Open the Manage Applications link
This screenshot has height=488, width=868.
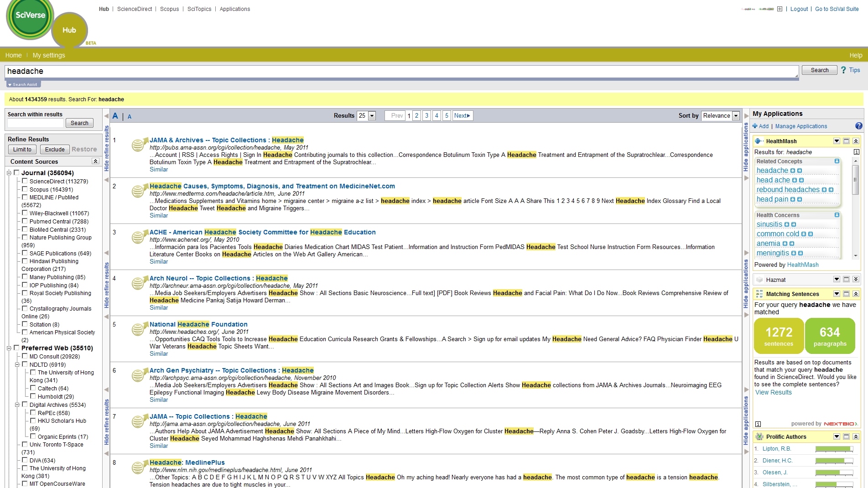(x=801, y=126)
